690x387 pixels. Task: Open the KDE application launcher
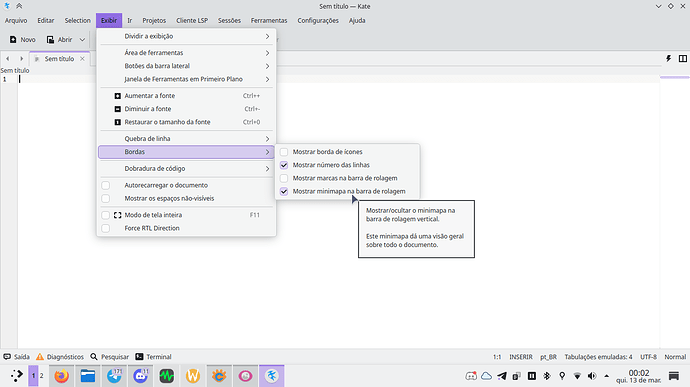click(x=17, y=376)
